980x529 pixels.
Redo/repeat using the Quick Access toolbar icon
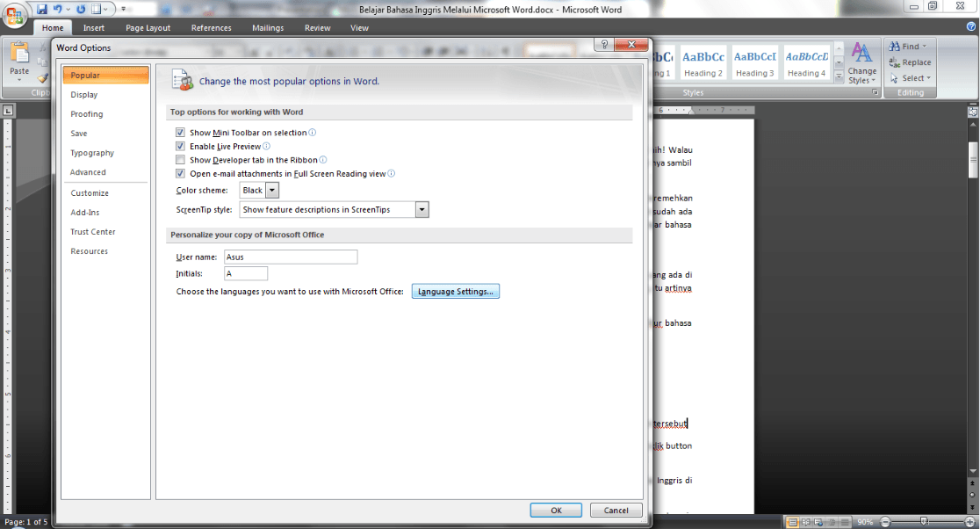[x=81, y=10]
